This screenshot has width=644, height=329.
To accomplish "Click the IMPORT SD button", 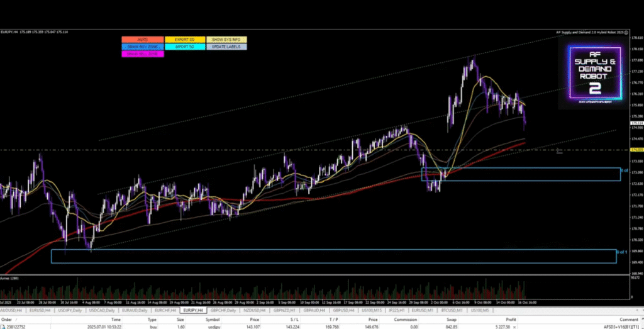I will [185, 47].
